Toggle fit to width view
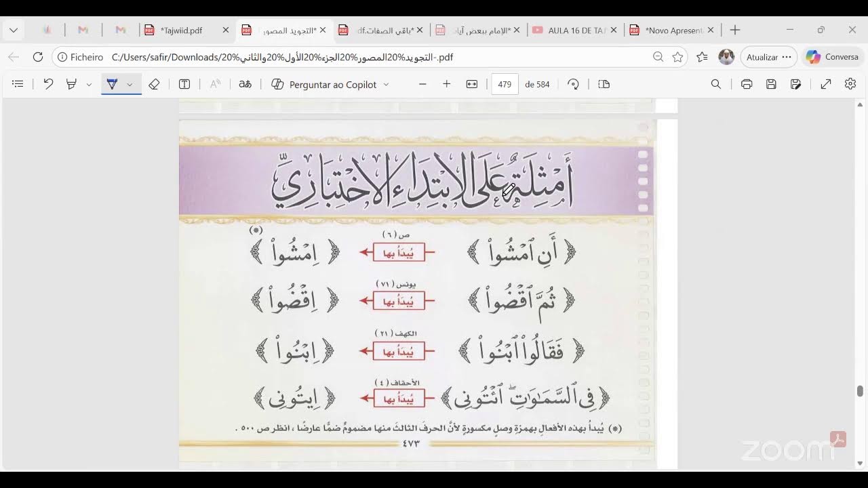The width and height of the screenshot is (868, 488). (x=472, y=84)
